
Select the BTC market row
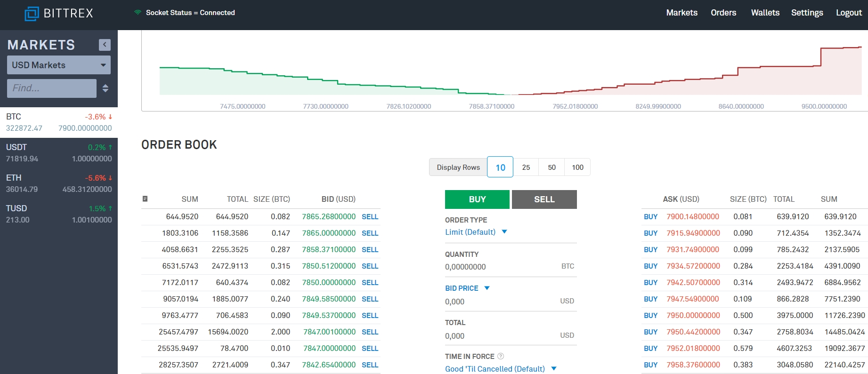tap(59, 122)
